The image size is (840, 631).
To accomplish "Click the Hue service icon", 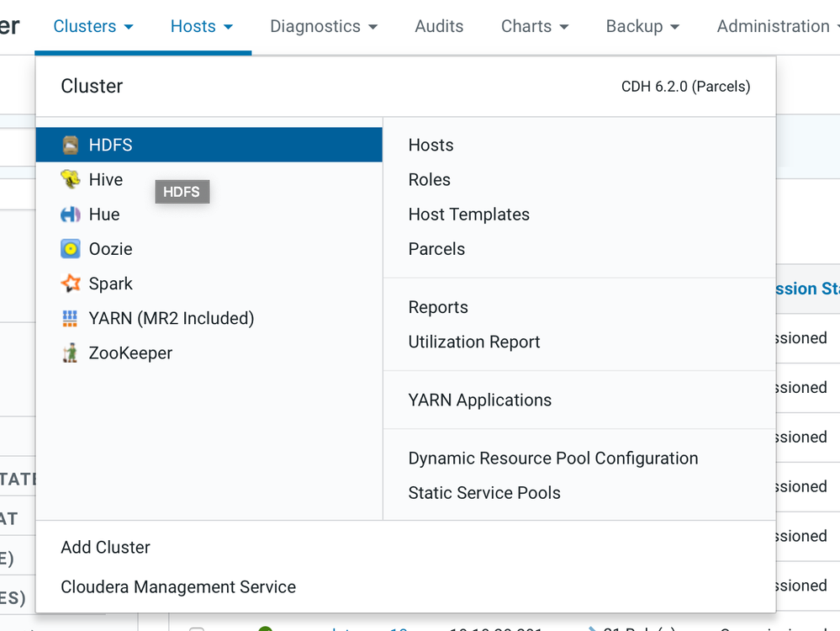I will 71,215.
